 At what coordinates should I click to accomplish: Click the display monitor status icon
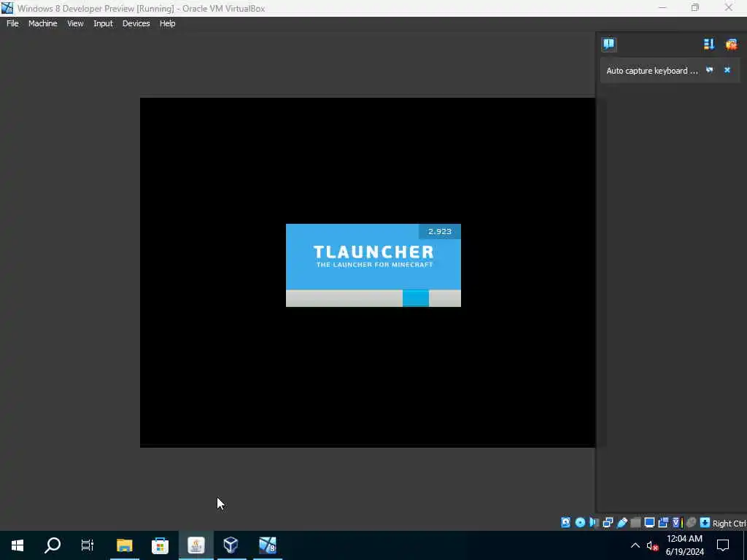tap(649, 522)
